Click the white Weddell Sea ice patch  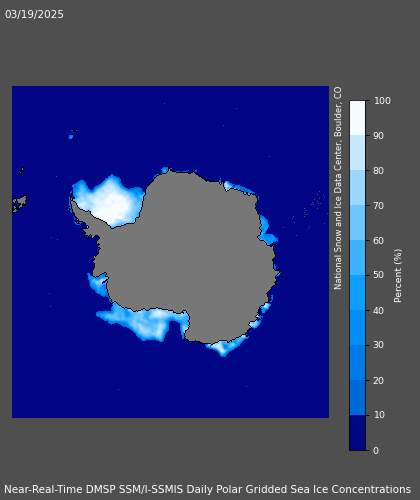(x=110, y=202)
